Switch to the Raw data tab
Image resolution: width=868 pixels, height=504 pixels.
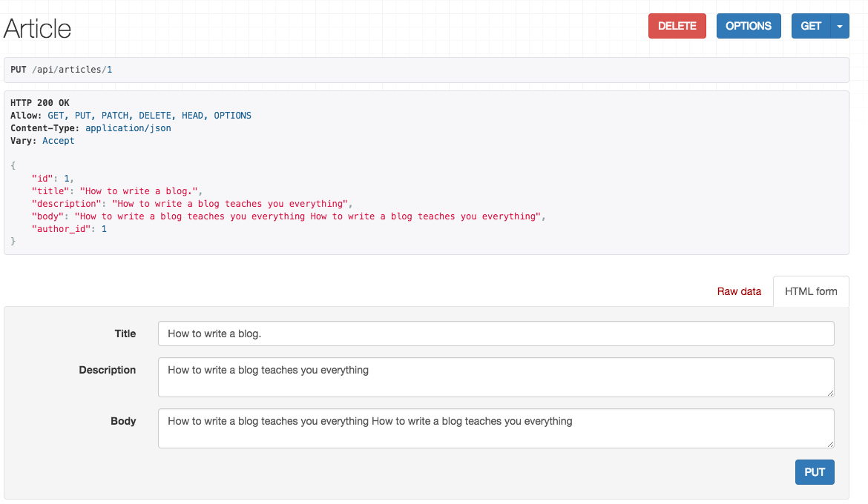[x=739, y=291]
